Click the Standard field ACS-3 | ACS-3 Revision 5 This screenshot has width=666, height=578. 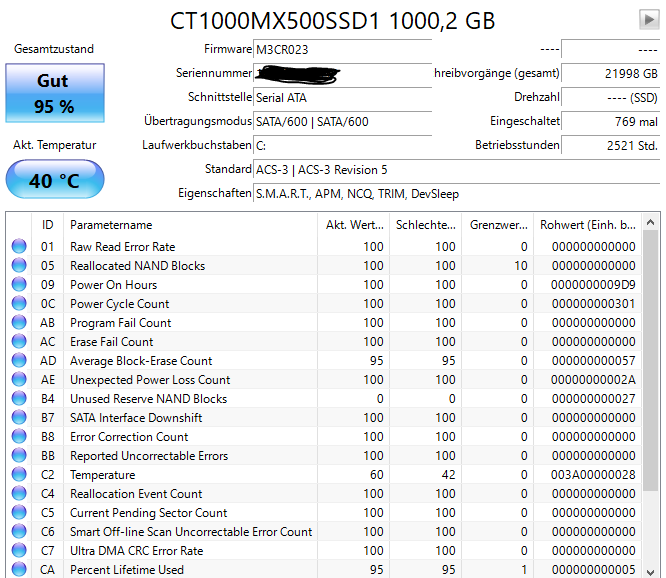click(x=457, y=169)
